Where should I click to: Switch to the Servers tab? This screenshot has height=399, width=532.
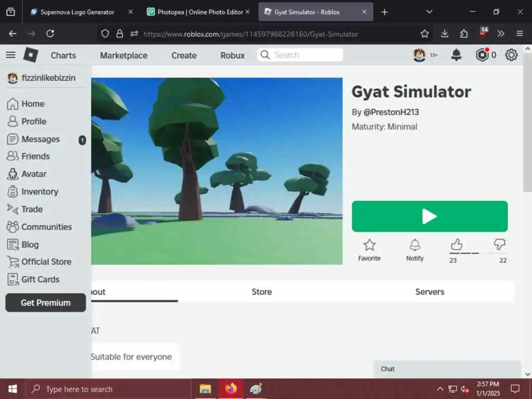point(430,292)
